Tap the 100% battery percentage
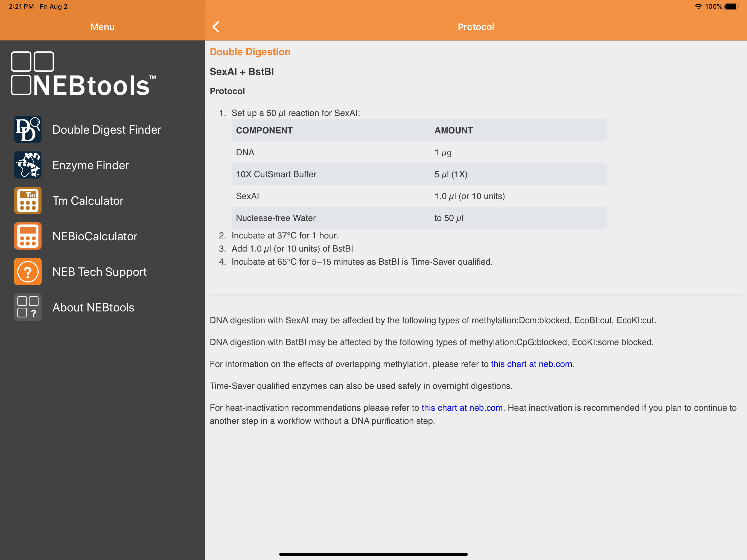The width and height of the screenshot is (747, 560). [x=713, y=6]
